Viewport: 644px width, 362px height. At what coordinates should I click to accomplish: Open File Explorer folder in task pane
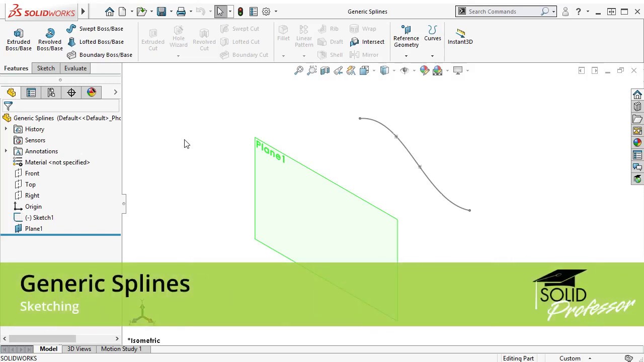pos(637,119)
